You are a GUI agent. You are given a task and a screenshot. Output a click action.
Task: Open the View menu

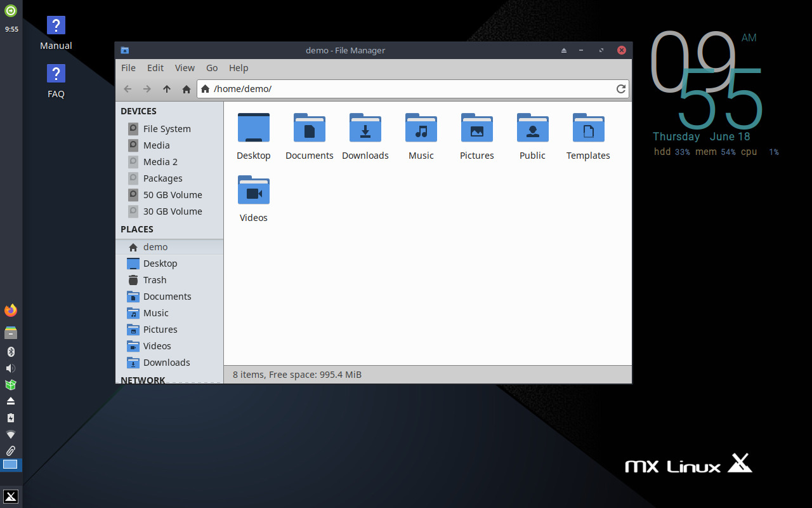[x=185, y=68]
